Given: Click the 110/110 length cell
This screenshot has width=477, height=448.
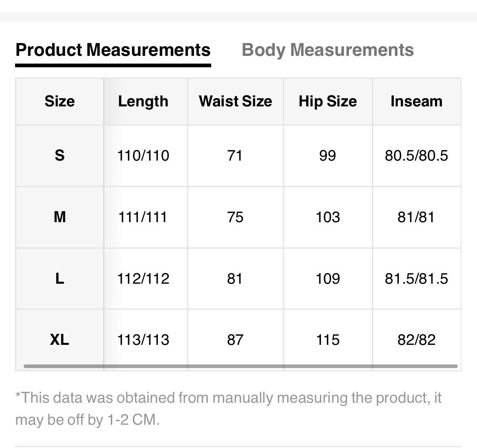Looking at the screenshot, I should [x=143, y=155].
